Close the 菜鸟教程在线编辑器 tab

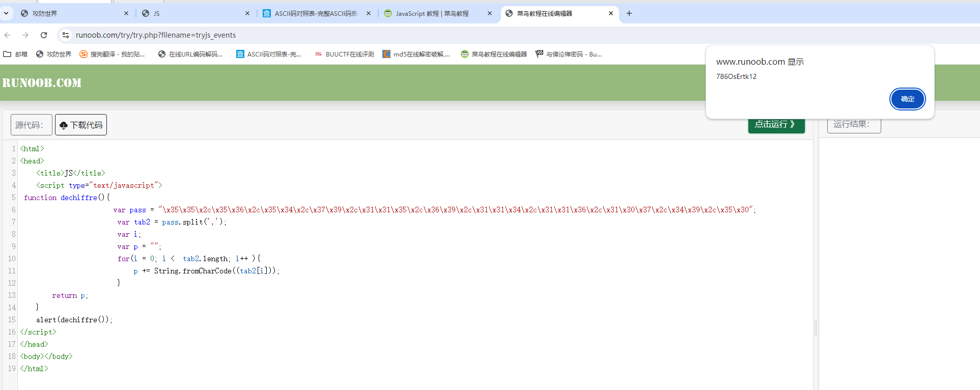pyautogui.click(x=611, y=13)
